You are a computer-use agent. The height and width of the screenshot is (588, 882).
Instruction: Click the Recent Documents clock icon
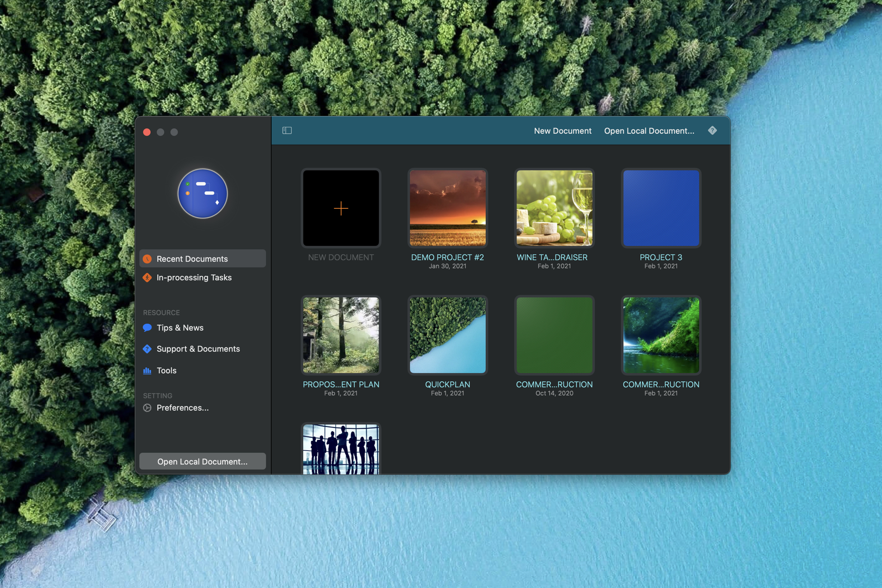pos(147,259)
